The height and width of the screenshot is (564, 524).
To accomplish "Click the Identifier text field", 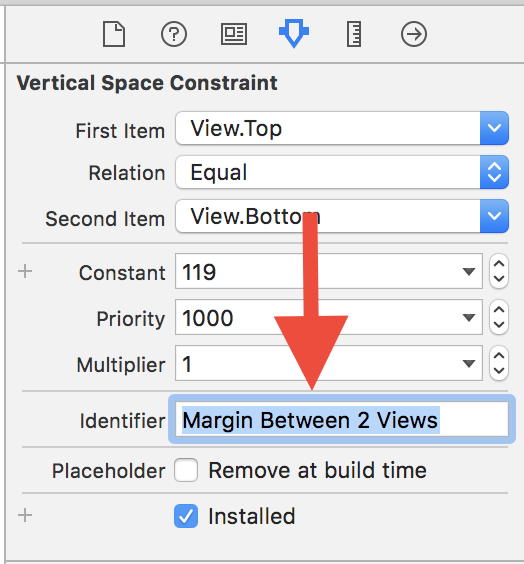I will (342, 419).
